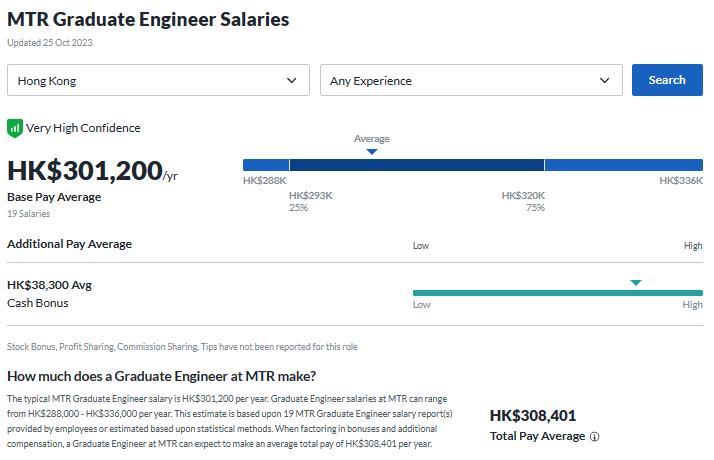This screenshot has height=460, width=714.
Task: Open the Any Experience dropdown
Action: click(471, 80)
